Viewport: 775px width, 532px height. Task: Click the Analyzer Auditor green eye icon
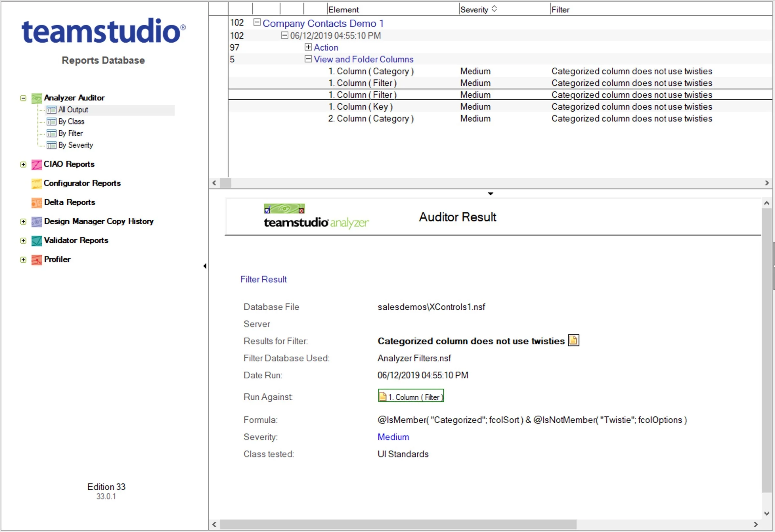tap(37, 98)
